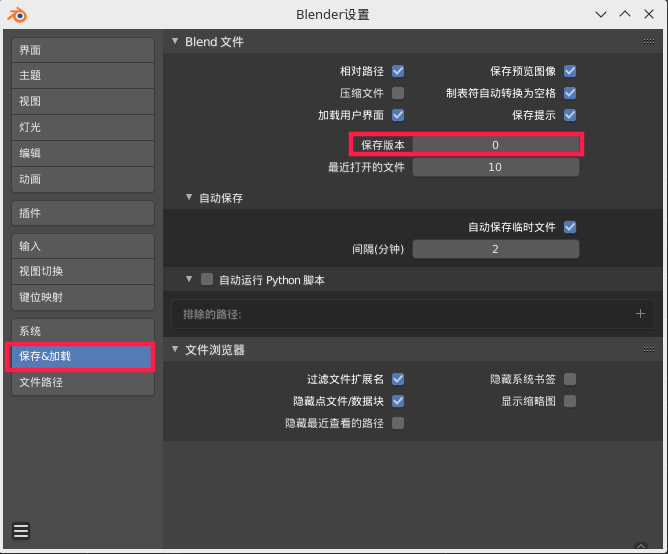Click the plus icon in excluded paths
668x554 pixels.
pos(640,314)
